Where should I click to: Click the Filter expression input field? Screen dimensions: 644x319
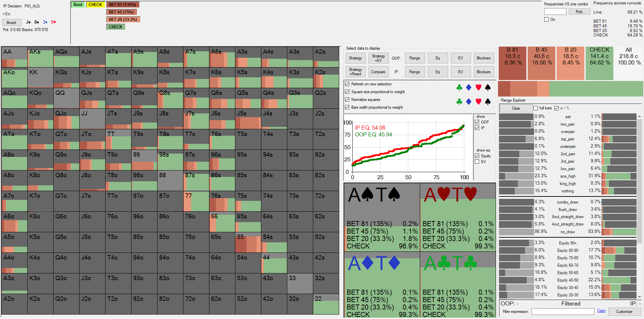point(562,312)
